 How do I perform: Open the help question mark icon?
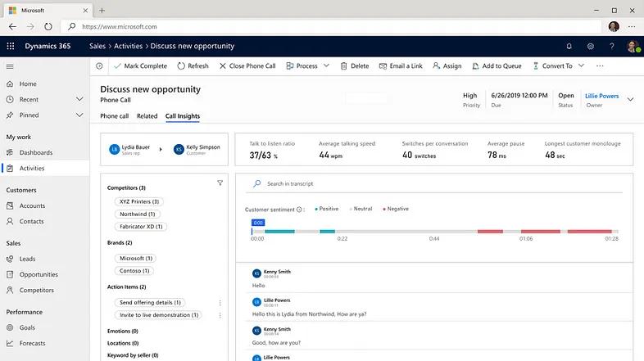click(x=611, y=46)
